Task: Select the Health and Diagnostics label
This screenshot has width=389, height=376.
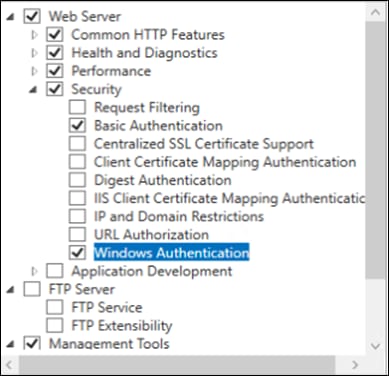Action: pos(145,53)
